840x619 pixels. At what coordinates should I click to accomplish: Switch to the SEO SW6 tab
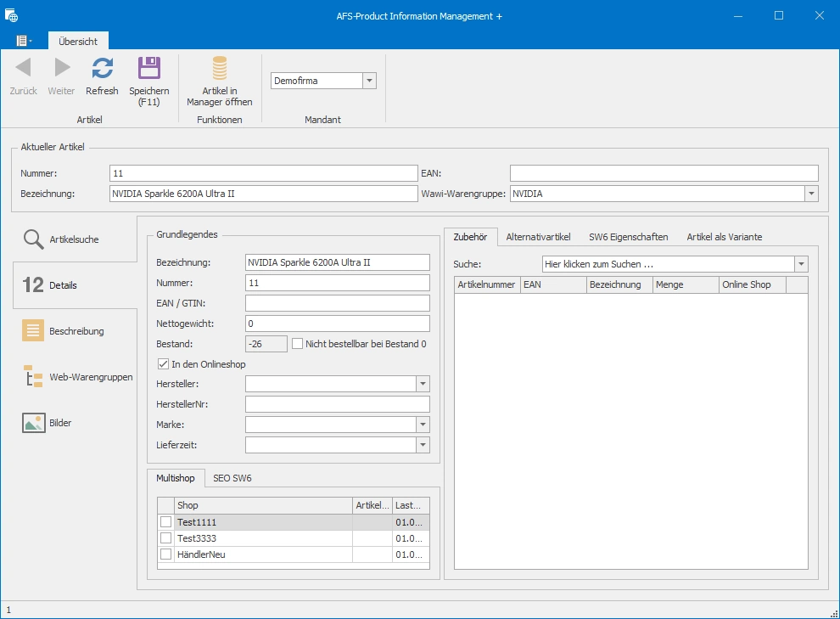click(x=232, y=478)
